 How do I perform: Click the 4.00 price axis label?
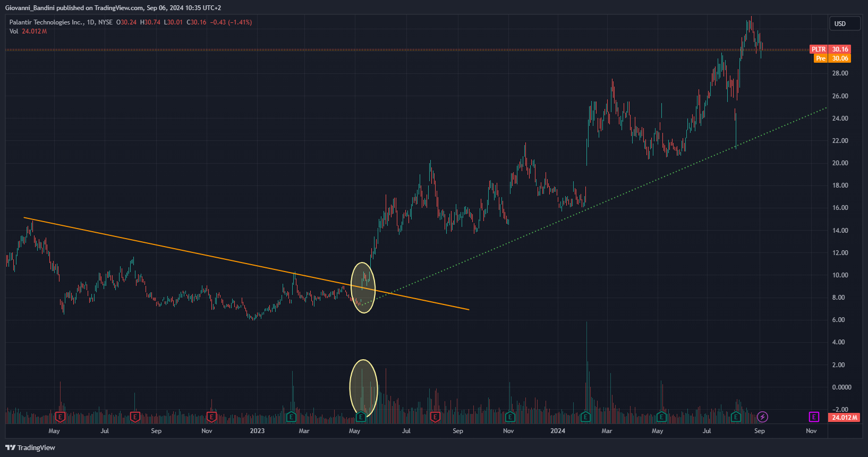click(838, 342)
